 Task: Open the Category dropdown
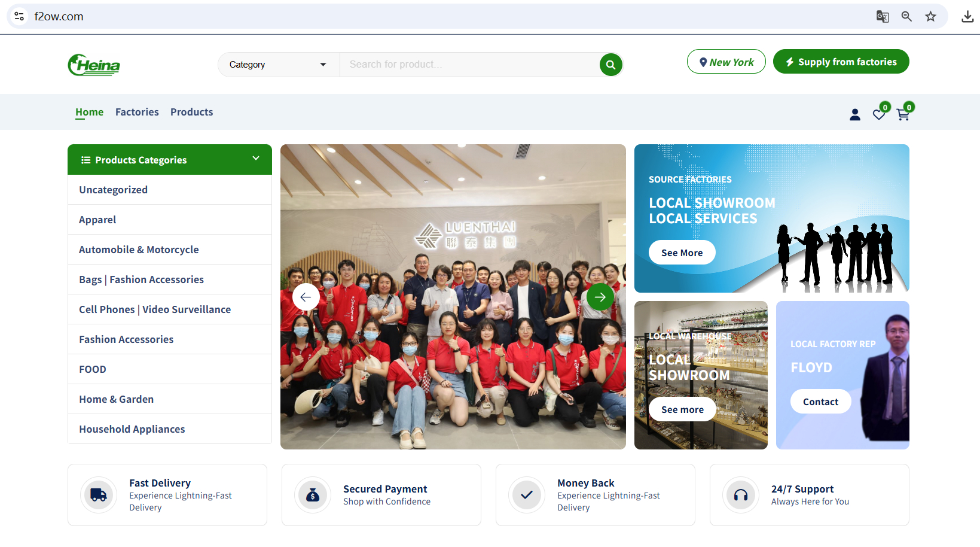[x=278, y=65]
